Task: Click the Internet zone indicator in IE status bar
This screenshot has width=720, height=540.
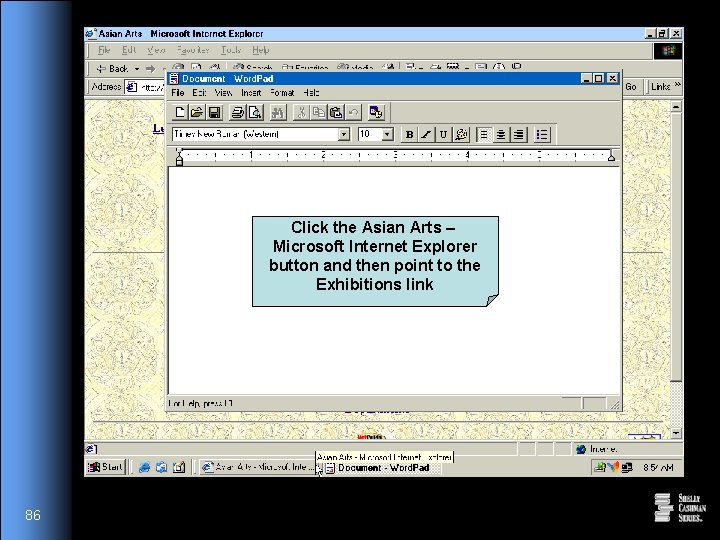Action: pyautogui.click(x=627, y=449)
